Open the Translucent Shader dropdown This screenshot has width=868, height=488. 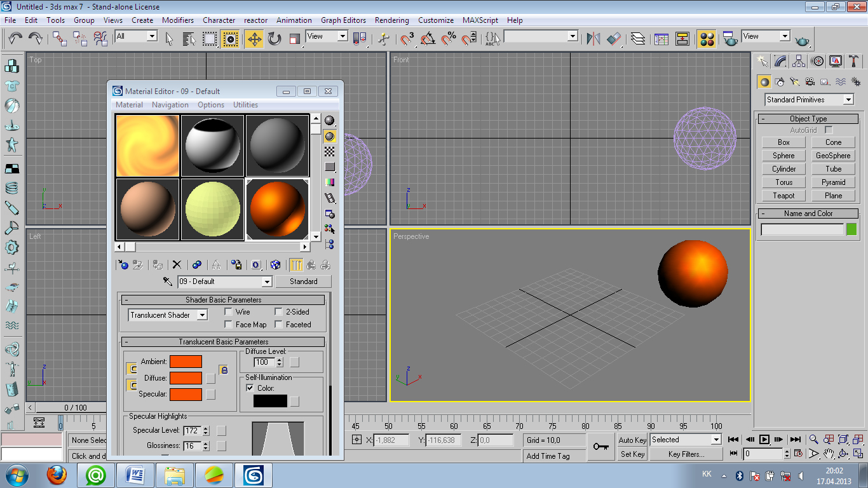click(x=201, y=315)
